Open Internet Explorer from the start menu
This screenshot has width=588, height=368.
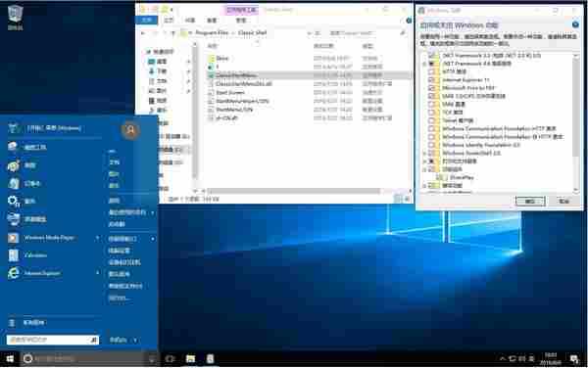point(41,273)
